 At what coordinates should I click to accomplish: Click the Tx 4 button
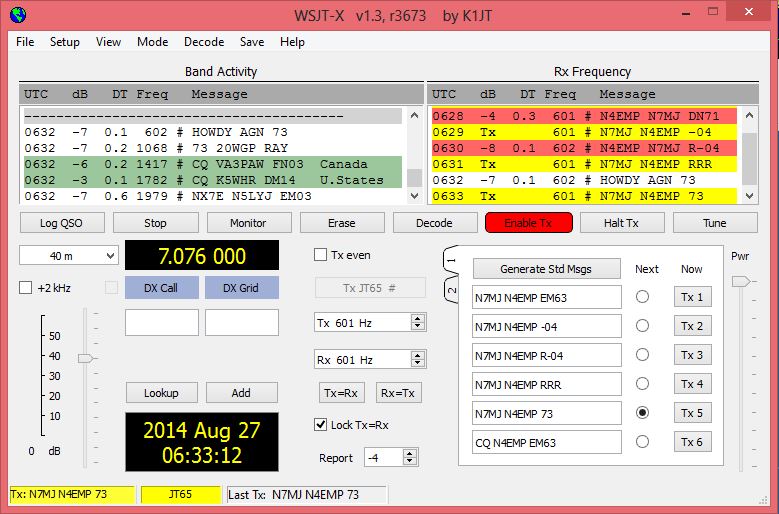coord(693,384)
